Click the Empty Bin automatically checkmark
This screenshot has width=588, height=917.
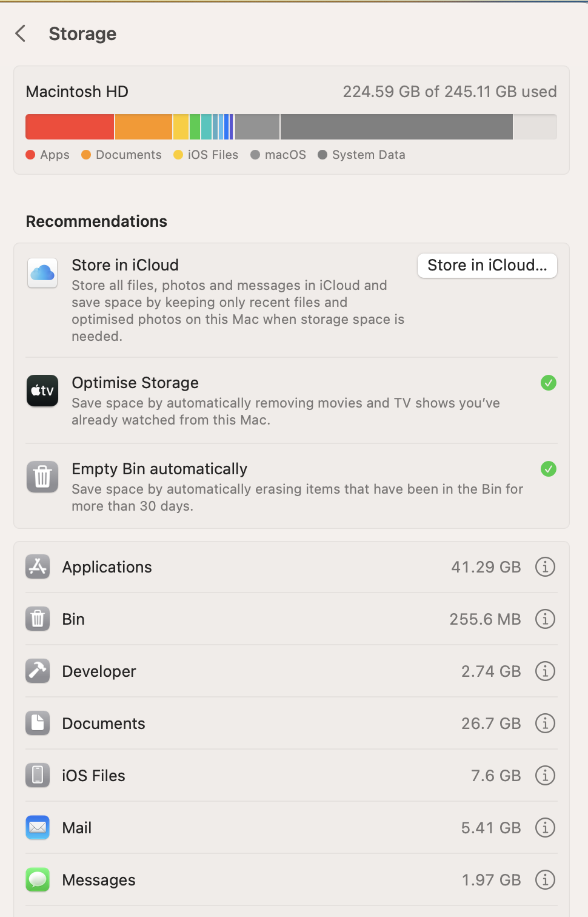[x=549, y=469]
